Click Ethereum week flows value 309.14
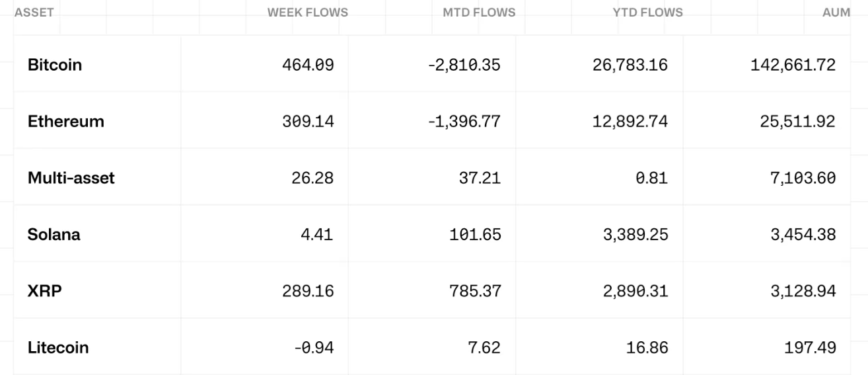Image resolution: width=868 pixels, height=375 pixels. click(308, 122)
